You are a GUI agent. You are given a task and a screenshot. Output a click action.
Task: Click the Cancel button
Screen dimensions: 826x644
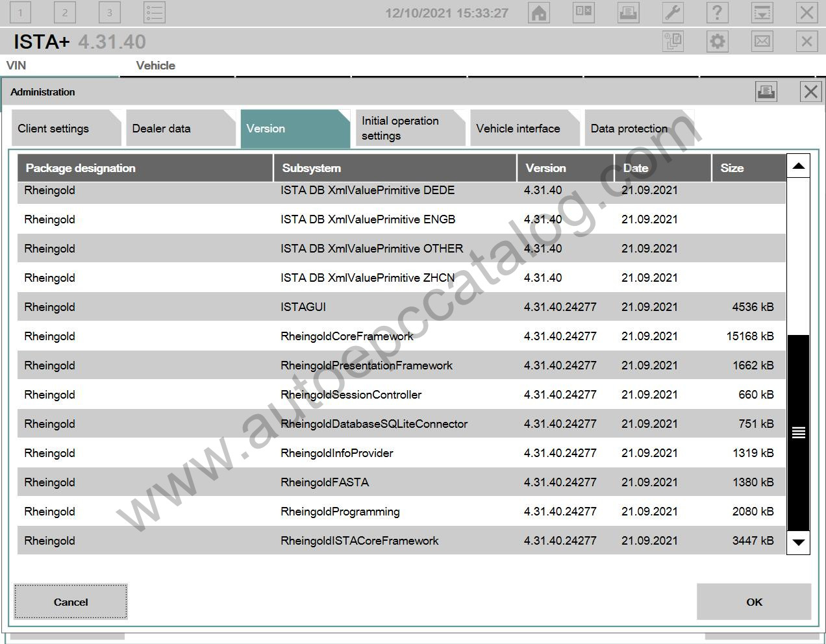coord(71,602)
